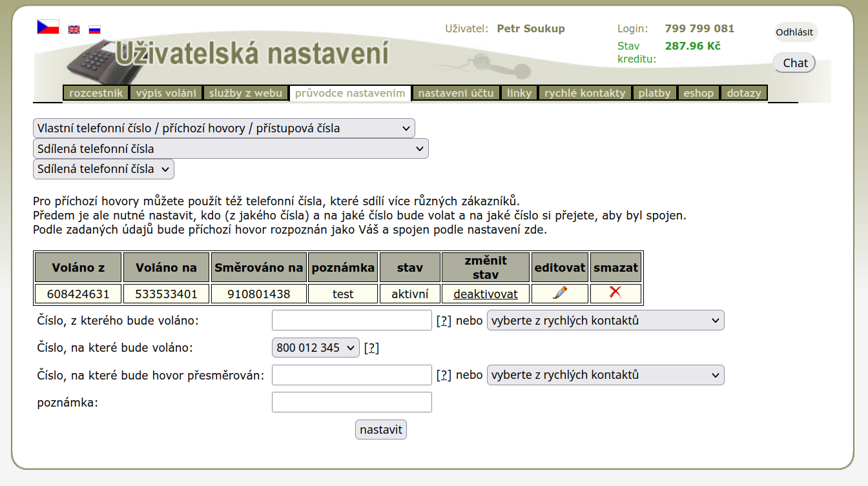Screen dimensions: 868x486
Task: Open the '800 012 345' number dropdown
Action: point(315,347)
